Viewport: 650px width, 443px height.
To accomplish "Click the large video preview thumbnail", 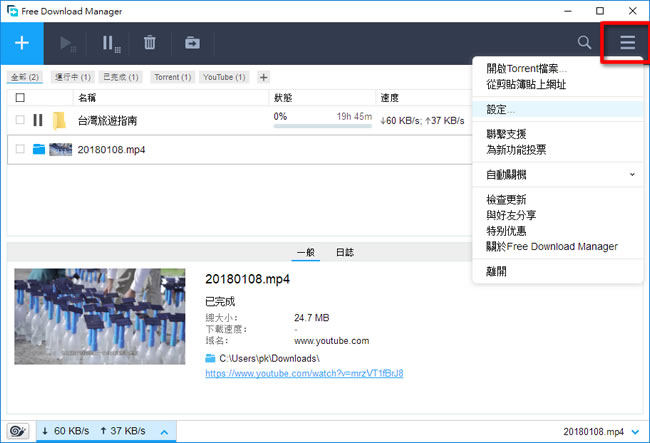I will tap(100, 317).
